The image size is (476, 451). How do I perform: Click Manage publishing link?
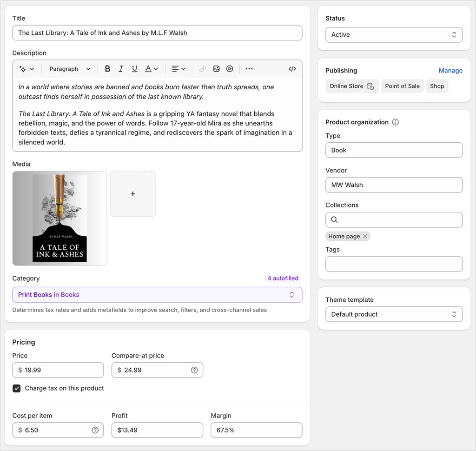[450, 71]
